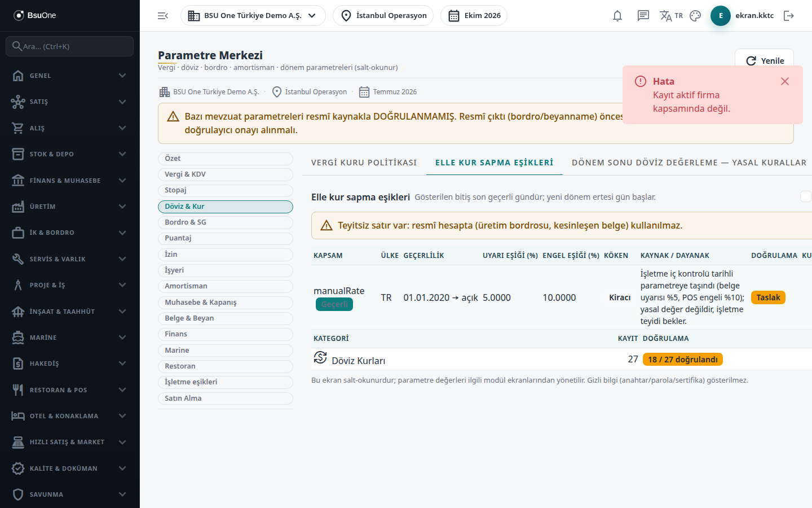Open the BSU One Türkiye Demo A.Ş. company dropdown

coord(253,16)
